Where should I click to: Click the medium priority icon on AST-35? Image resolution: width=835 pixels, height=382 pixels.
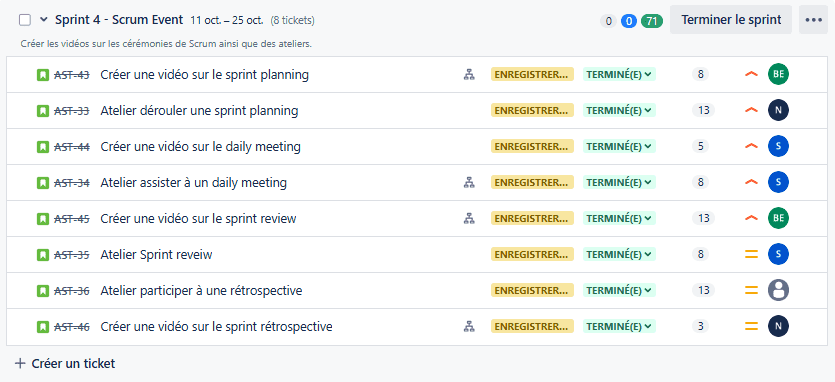[x=751, y=254]
